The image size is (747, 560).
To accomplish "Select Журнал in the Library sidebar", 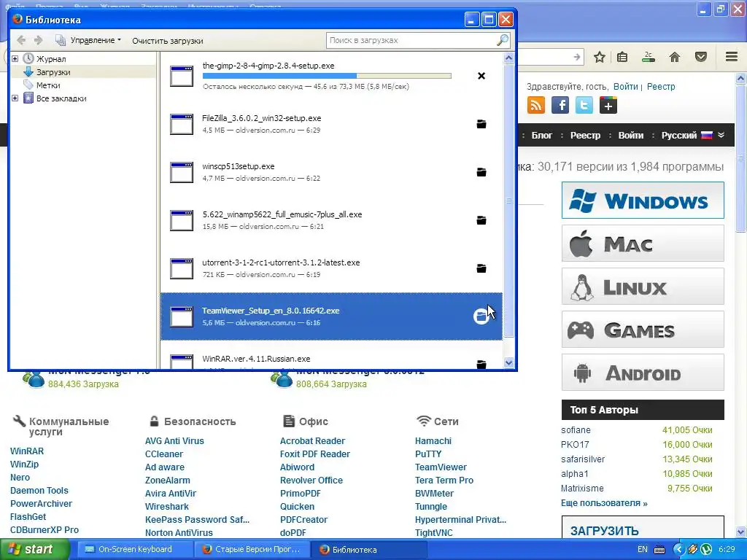I will [x=51, y=58].
